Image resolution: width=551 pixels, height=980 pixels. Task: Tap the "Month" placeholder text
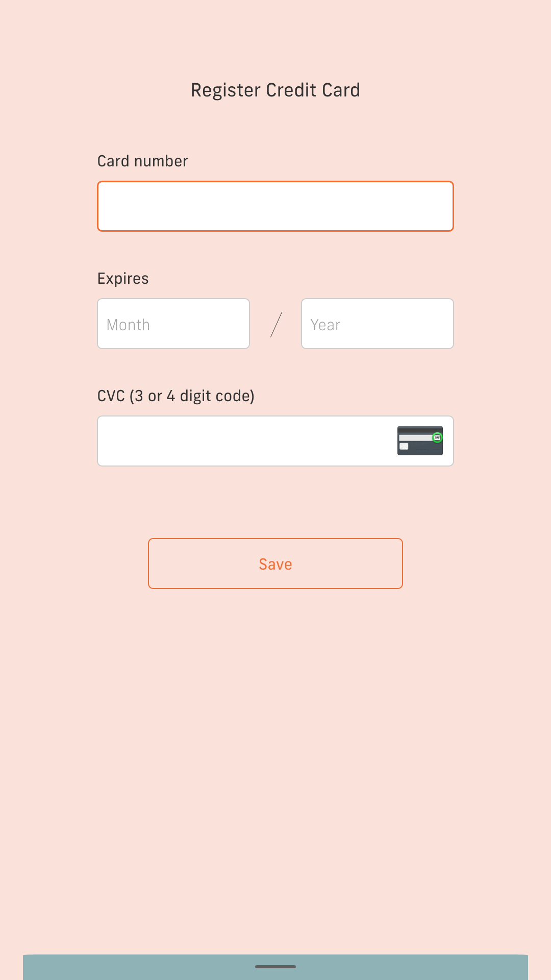[128, 325]
